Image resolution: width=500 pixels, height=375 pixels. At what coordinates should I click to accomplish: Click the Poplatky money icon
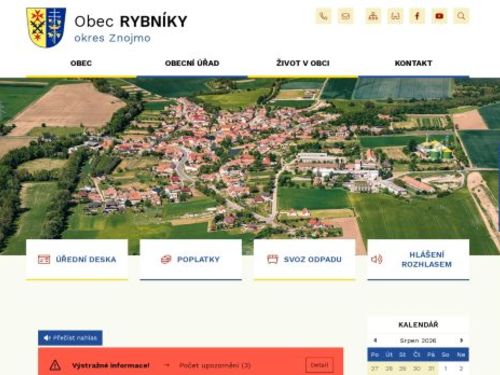pos(166,259)
